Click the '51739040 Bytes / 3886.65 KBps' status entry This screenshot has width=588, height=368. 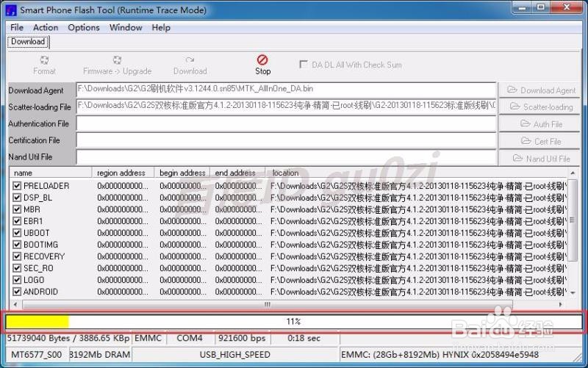(68, 338)
